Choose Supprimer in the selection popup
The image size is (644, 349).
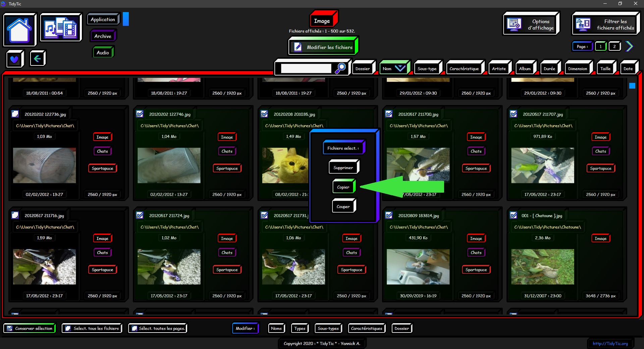point(343,167)
